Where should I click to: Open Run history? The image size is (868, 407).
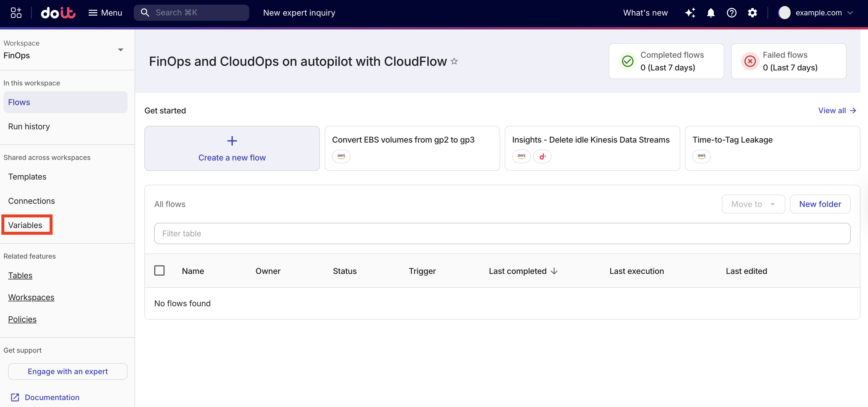click(29, 126)
